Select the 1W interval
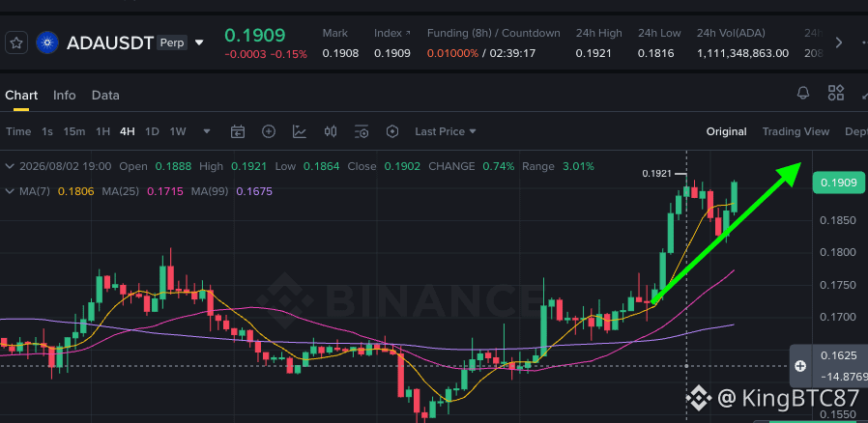Screen dimensions: 868x423 [178, 131]
